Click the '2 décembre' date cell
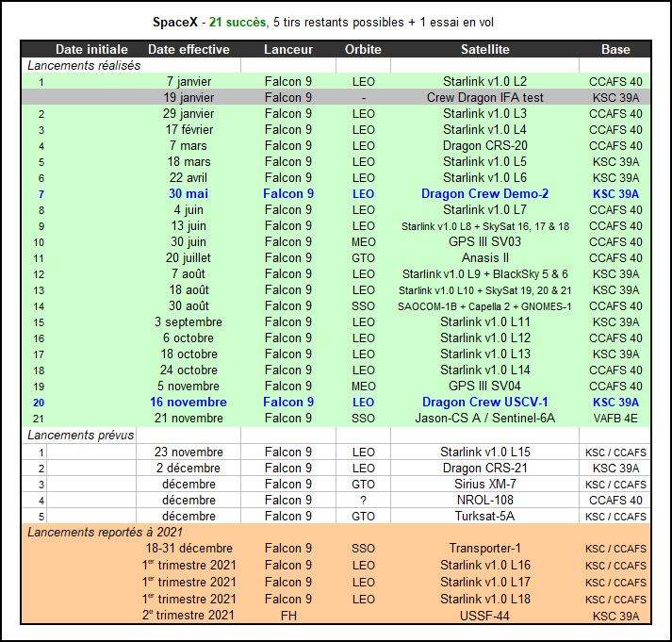This screenshot has width=672, height=642. (188, 468)
